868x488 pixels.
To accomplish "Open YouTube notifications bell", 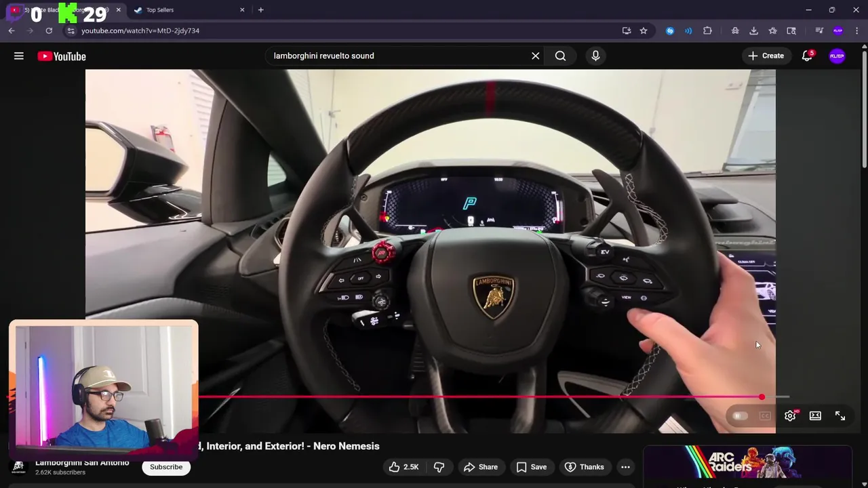I will [807, 56].
